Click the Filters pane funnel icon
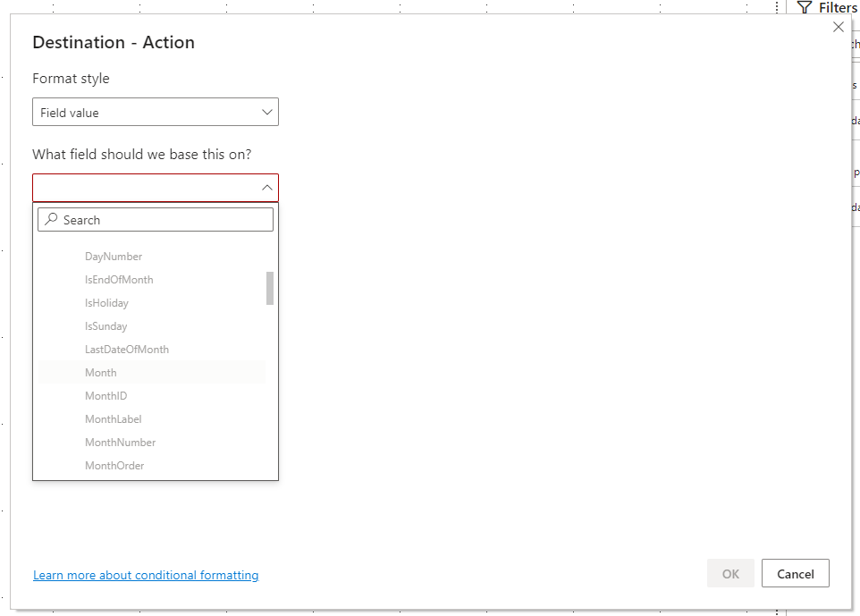This screenshot has width=860, height=616. (x=804, y=7)
